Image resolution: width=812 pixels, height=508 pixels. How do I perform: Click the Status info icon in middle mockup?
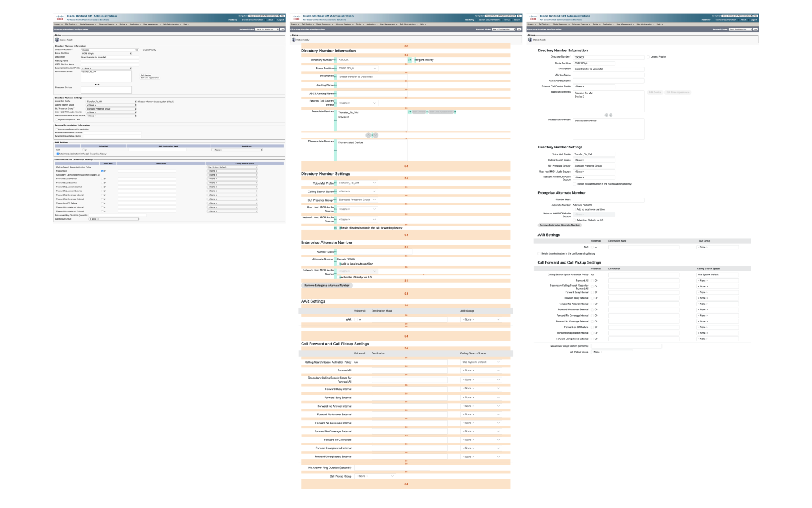pyautogui.click(x=294, y=40)
